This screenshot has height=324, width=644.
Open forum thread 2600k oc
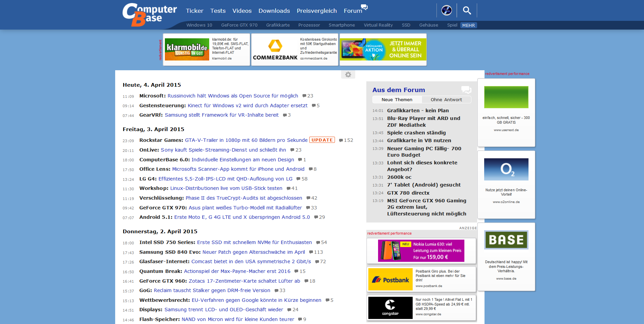tap(399, 177)
